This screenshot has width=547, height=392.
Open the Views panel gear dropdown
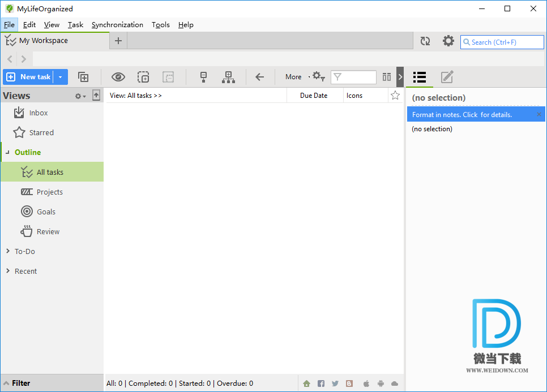80,96
